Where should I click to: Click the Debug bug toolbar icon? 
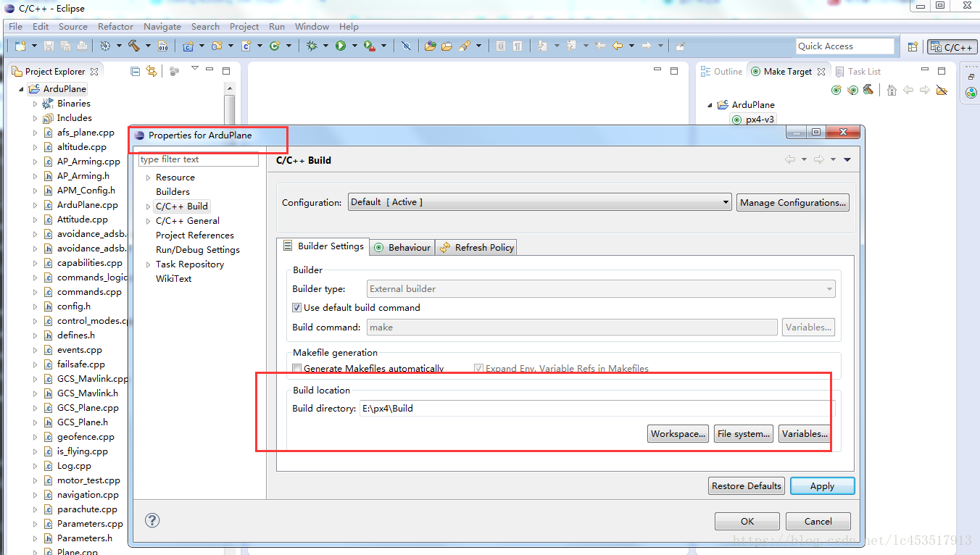click(x=312, y=46)
